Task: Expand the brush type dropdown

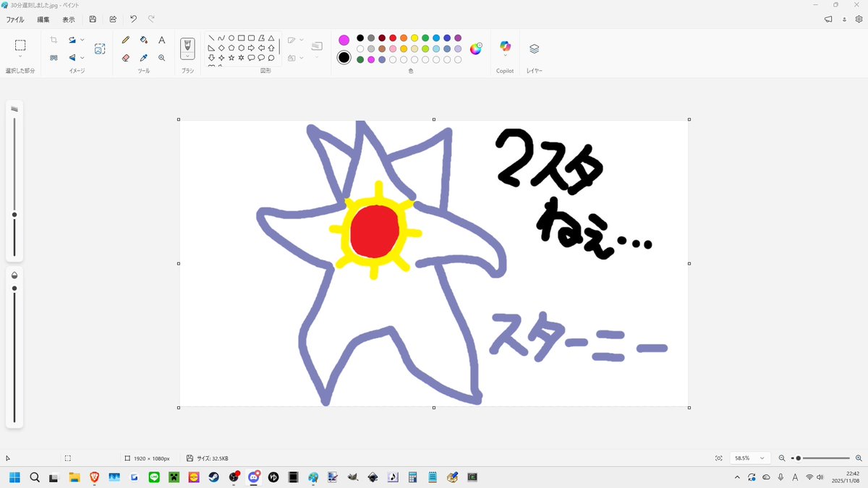Action: [x=187, y=56]
